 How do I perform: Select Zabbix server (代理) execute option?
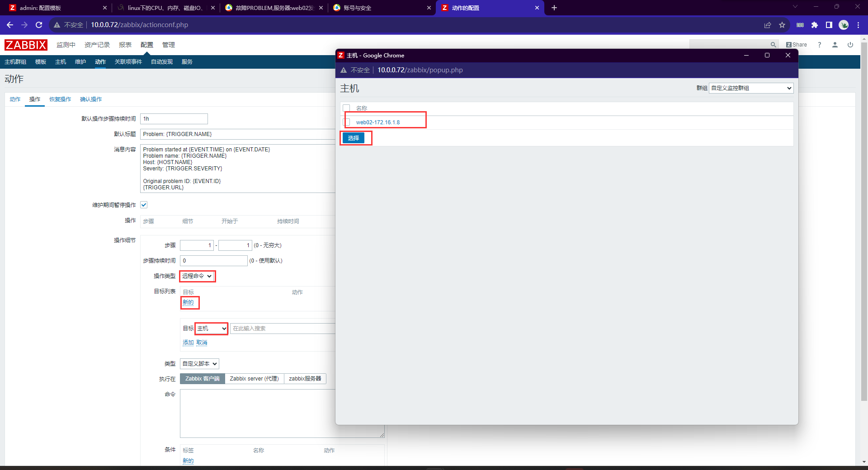tap(254, 379)
